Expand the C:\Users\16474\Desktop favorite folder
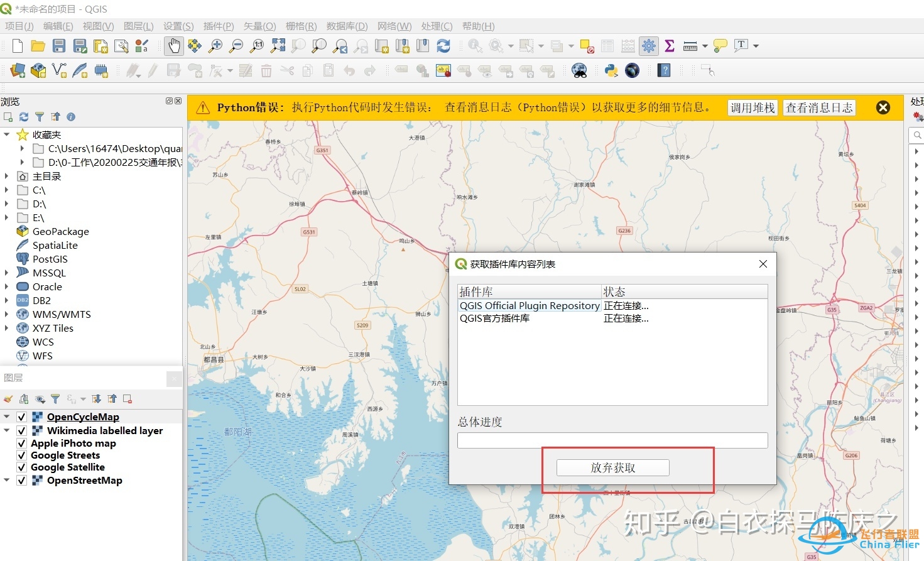The width and height of the screenshot is (924, 561). (x=22, y=148)
